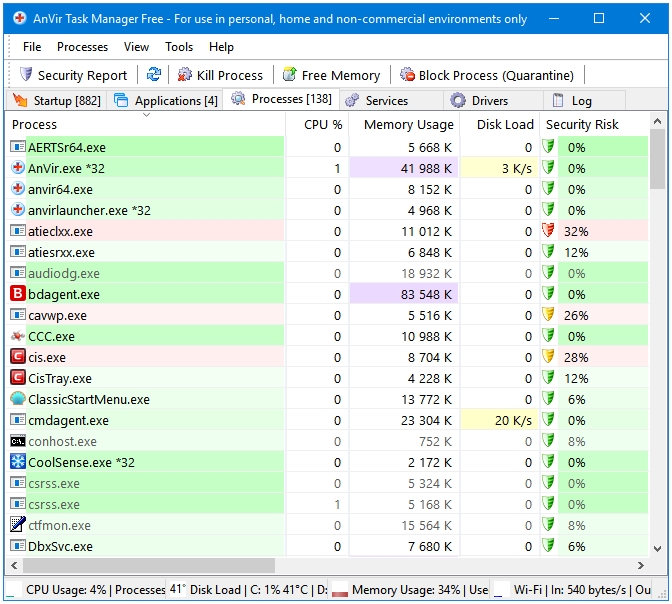Click the vertical scrollbar up arrow
This screenshot has width=672, height=604.
(657, 122)
